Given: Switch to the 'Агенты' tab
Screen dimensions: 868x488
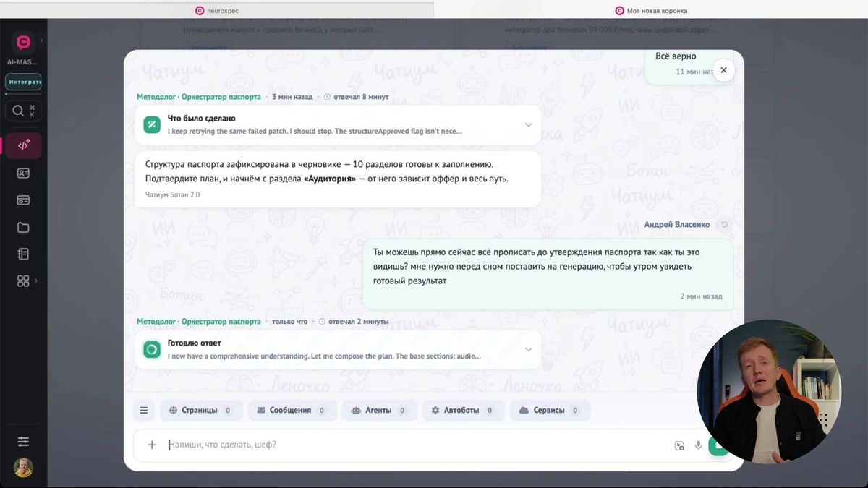Looking at the screenshot, I should click(x=379, y=411).
